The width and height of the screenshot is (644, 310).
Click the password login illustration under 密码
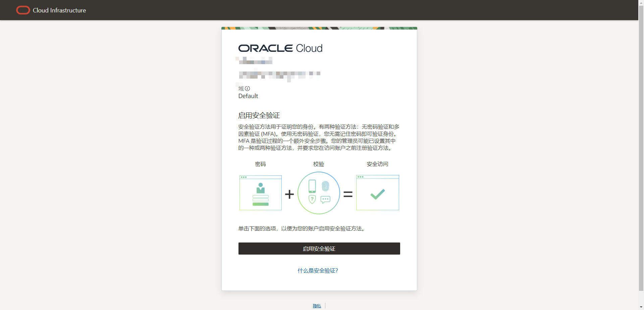[261, 193]
